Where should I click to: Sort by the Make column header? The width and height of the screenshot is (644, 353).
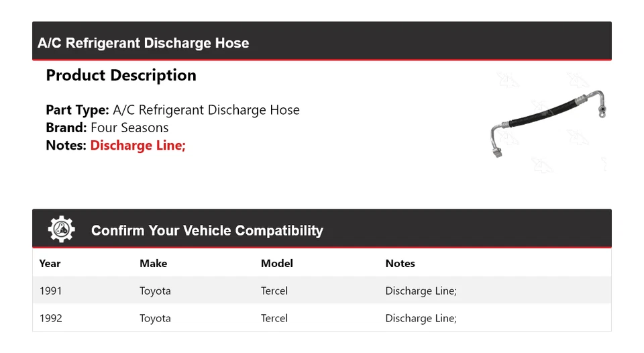point(153,264)
